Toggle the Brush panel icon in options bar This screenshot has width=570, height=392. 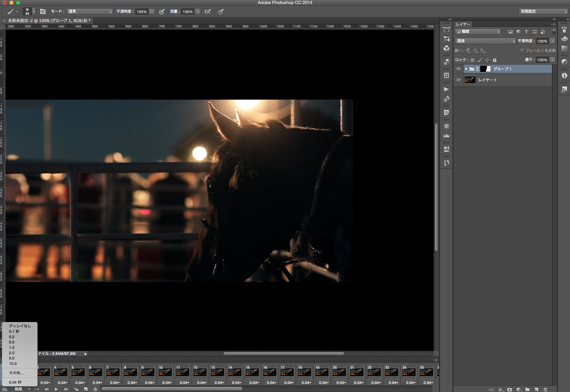tap(43, 11)
